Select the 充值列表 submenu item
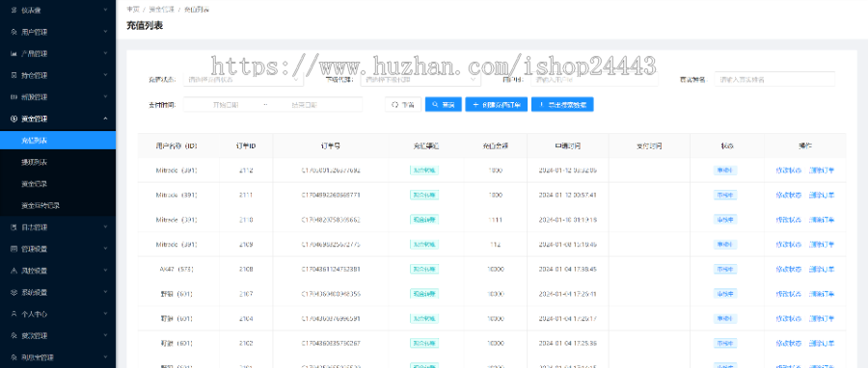This screenshot has width=868, height=368. pyautogui.click(x=58, y=141)
